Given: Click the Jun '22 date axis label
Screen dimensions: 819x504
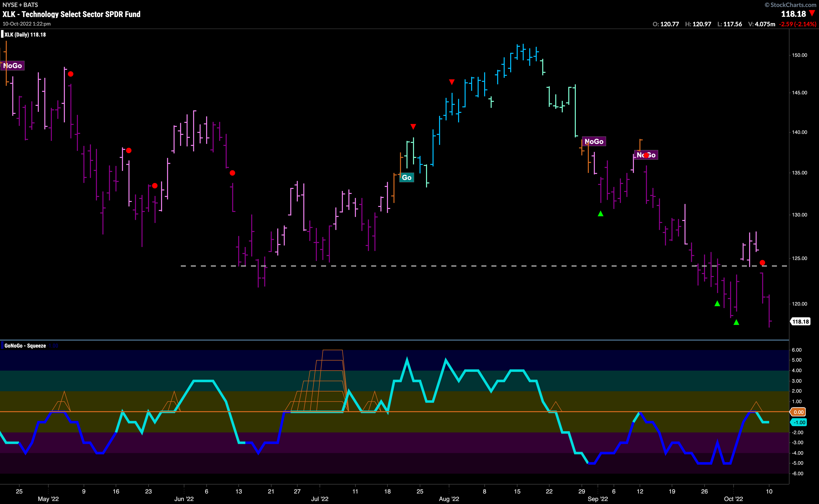Looking at the screenshot, I should point(184,499).
